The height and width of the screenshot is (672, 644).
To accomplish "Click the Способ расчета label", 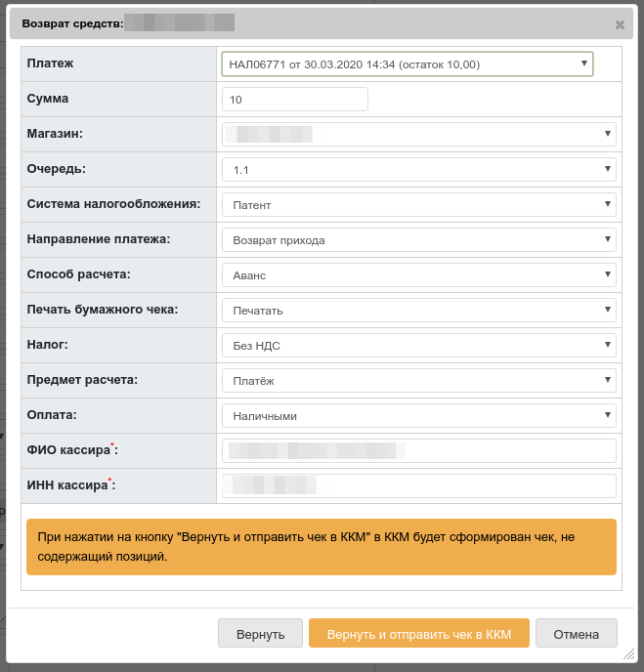I will tap(78, 274).
